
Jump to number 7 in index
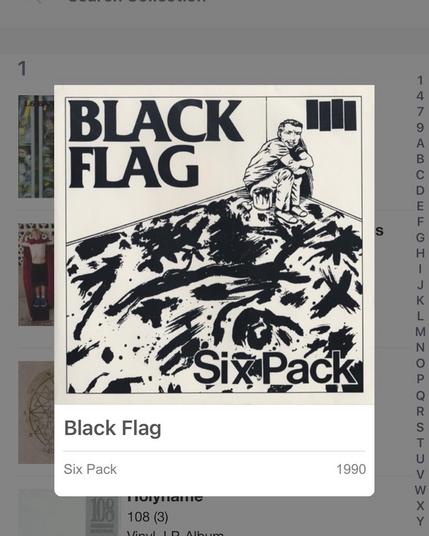(420, 112)
